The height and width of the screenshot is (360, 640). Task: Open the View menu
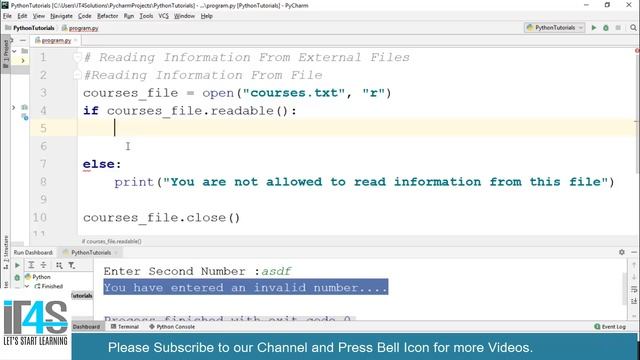coord(39,16)
